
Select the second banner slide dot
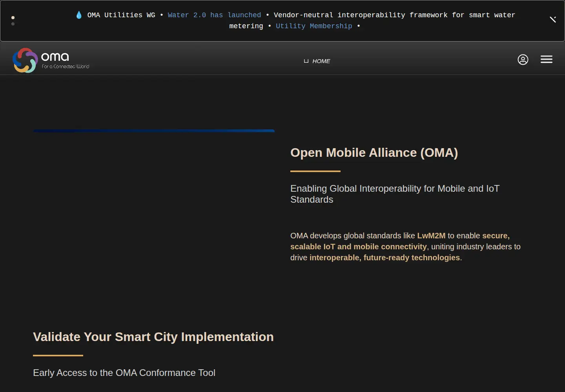13,24
